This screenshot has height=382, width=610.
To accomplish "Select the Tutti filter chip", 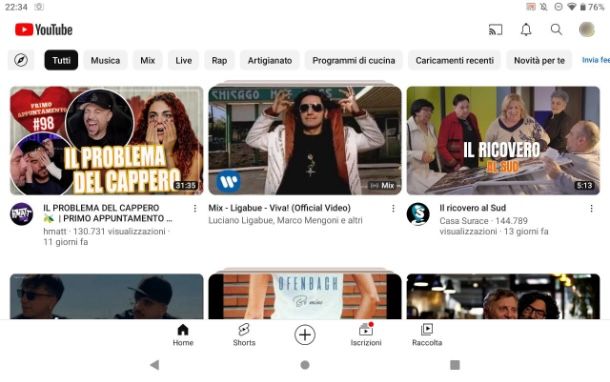I will point(61,60).
